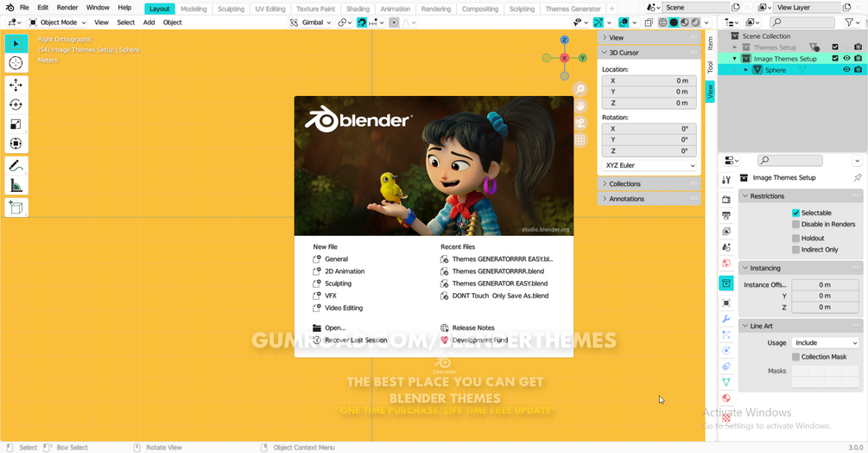Open the Render properties tab
The height and width of the screenshot is (453, 868).
[x=726, y=200]
